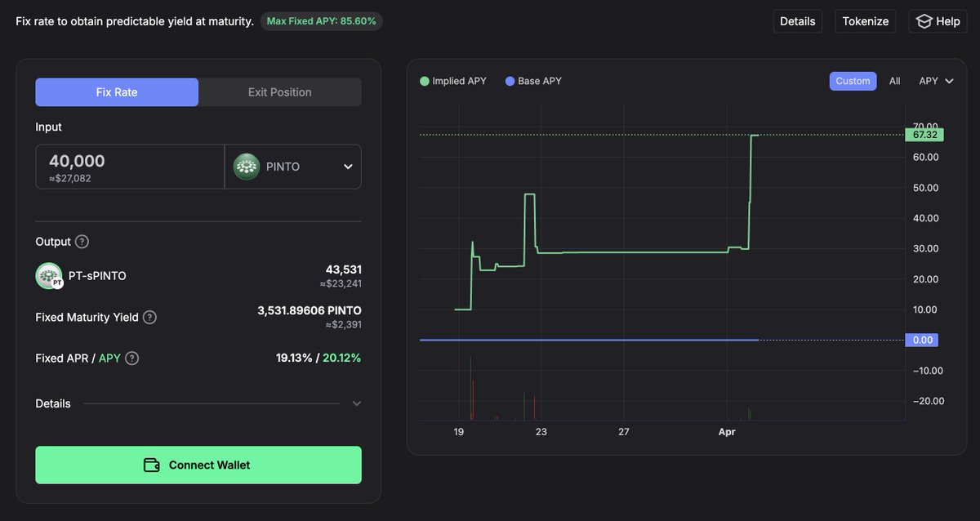980x521 pixels.
Task: Click the 3,531.89606 PINTO yield value
Action: click(x=310, y=310)
